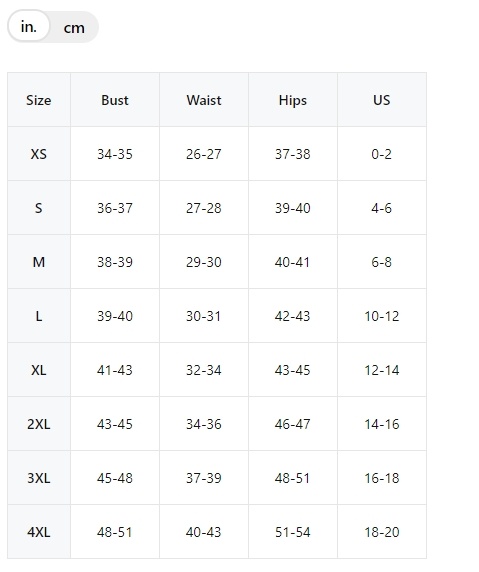Select the L size row label

pos(39,316)
